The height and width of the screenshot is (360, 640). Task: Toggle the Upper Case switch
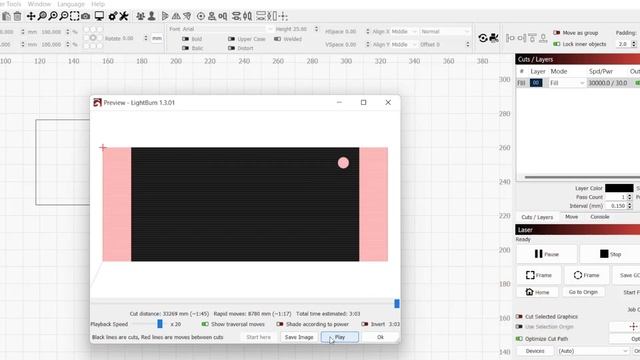pyautogui.click(x=231, y=39)
